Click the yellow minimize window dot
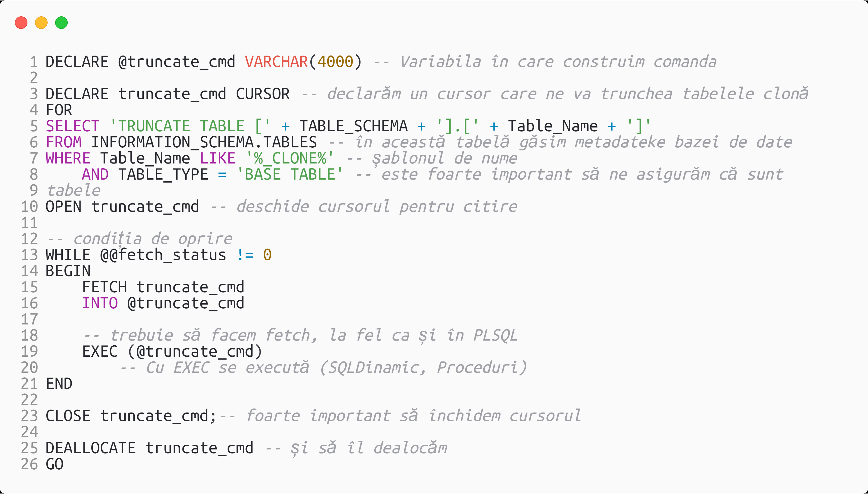 pyautogui.click(x=42, y=23)
